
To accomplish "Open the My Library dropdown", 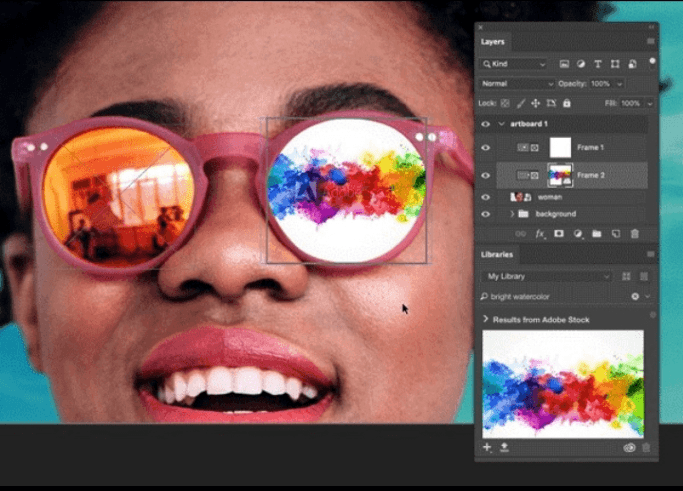I will (547, 276).
